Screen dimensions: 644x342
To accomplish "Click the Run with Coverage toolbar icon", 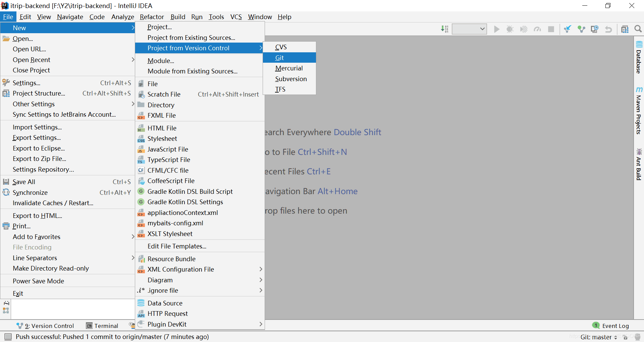I will click(524, 29).
